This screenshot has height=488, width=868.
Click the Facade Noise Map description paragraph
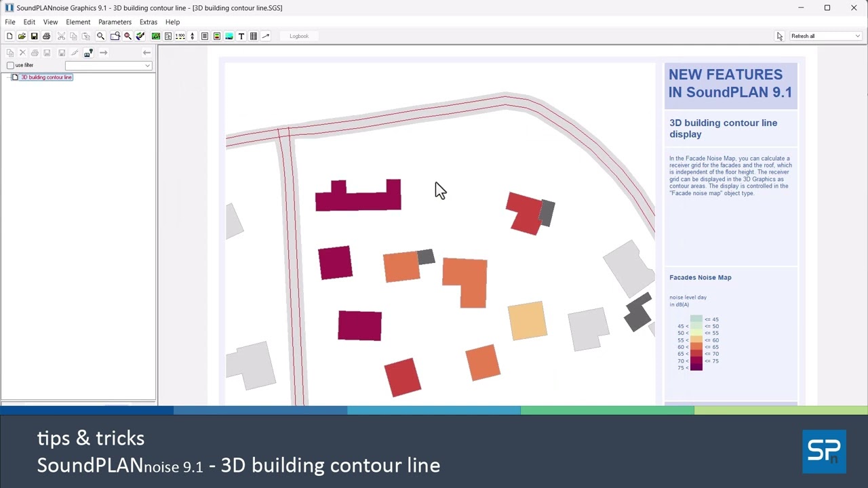pos(730,176)
